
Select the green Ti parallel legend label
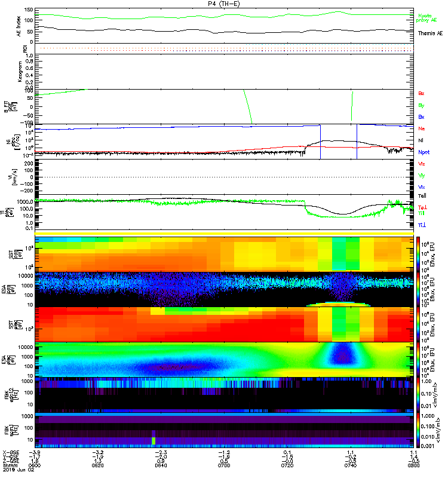[421, 213]
